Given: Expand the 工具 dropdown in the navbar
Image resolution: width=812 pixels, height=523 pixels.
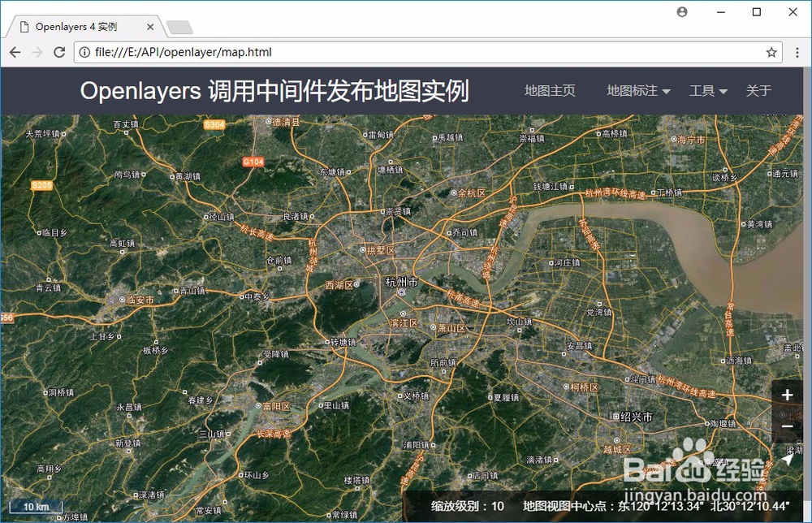Looking at the screenshot, I should click(702, 91).
